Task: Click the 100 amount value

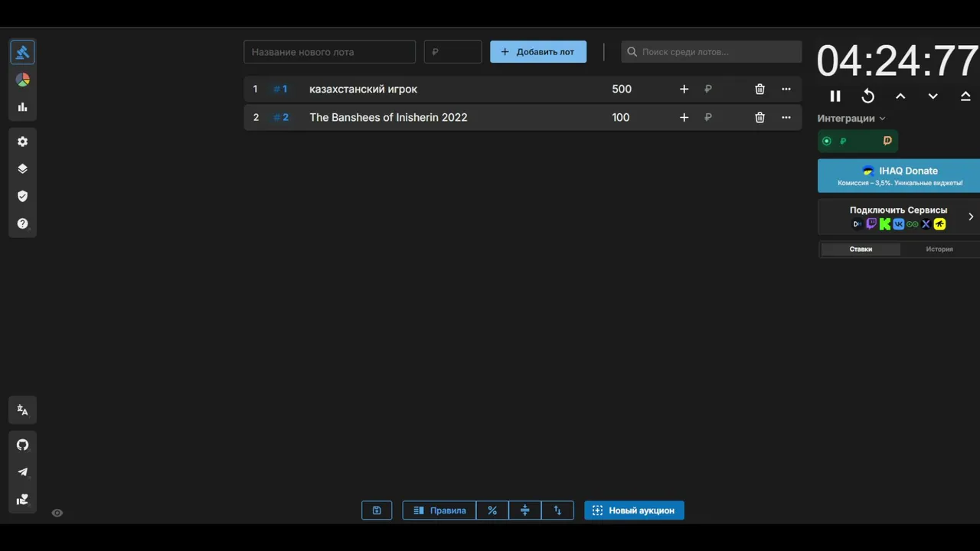Action: pyautogui.click(x=621, y=118)
